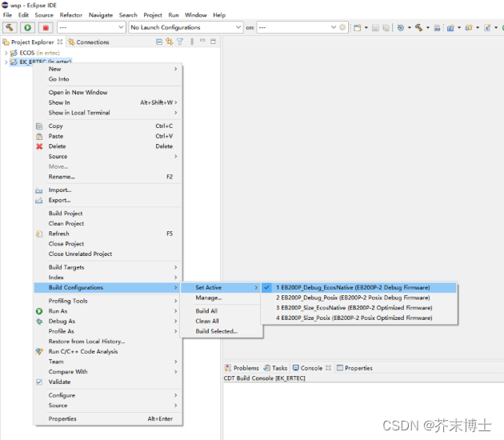Open the File menu
Image resolution: width=504 pixels, height=440 pixels.
click(7, 15)
